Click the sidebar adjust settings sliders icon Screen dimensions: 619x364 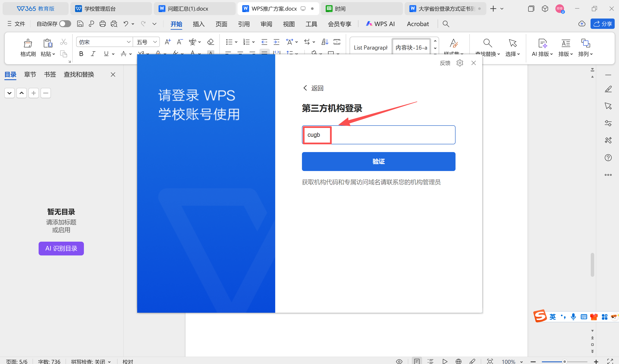click(x=608, y=123)
